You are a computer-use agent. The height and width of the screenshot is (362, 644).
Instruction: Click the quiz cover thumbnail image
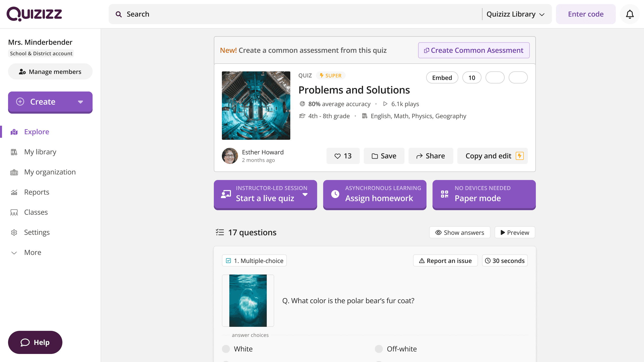click(256, 106)
